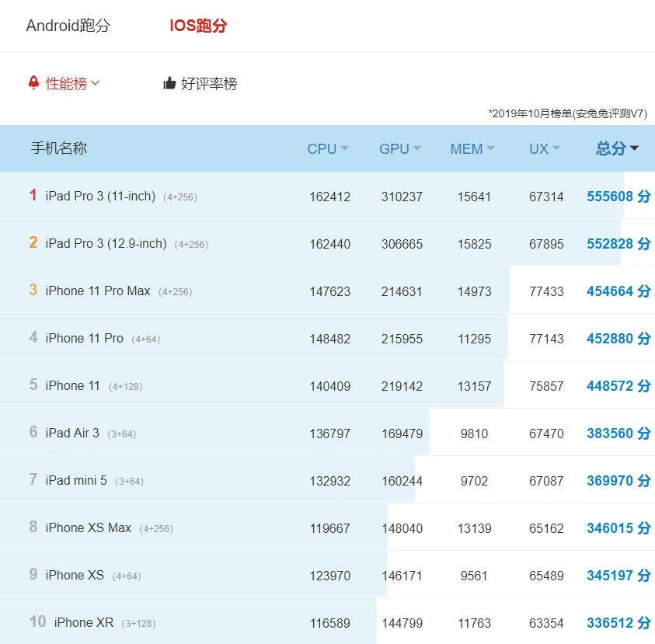This screenshot has width=655, height=644.
Task: Click GPU score 148040
Action: (x=402, y=528)
